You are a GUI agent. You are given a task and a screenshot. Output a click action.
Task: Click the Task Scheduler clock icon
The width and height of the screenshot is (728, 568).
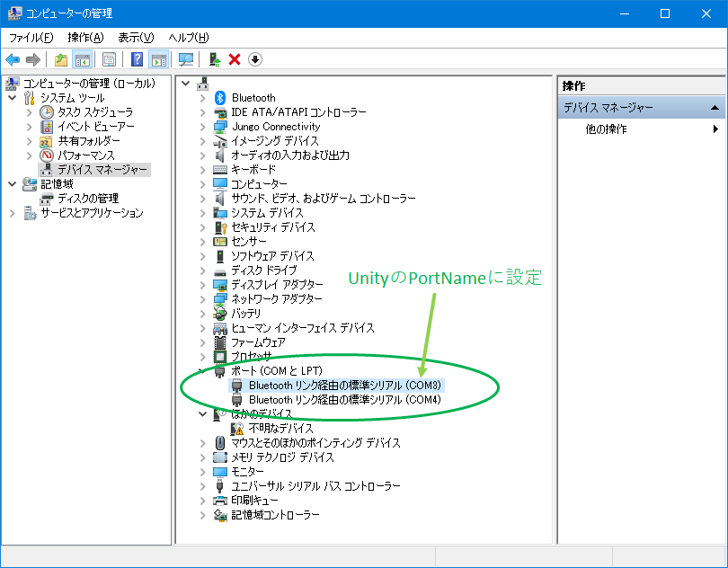pos(47,112)
